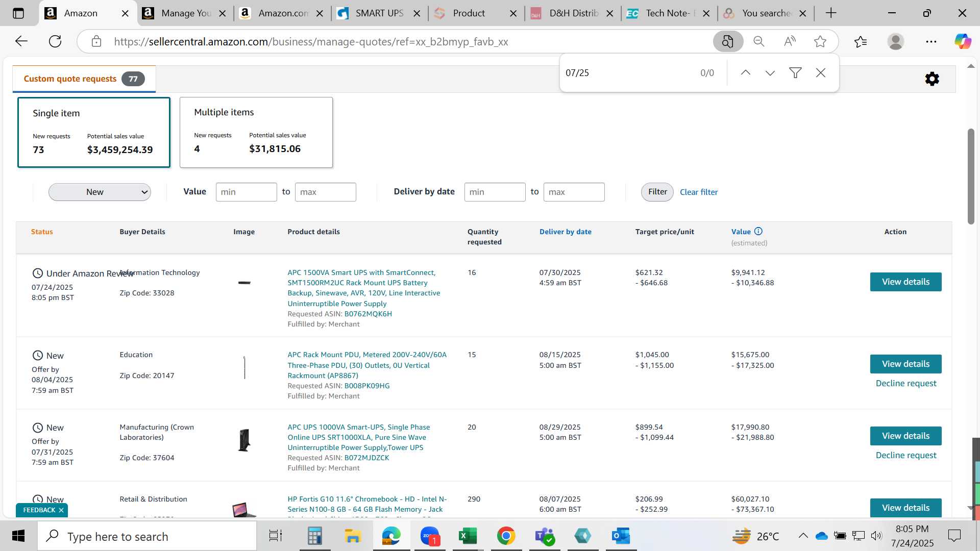View details for APC 1500VA Smart UPS
Image resolution: width=980 pixels, height=551 pixels.
point(905,282)
